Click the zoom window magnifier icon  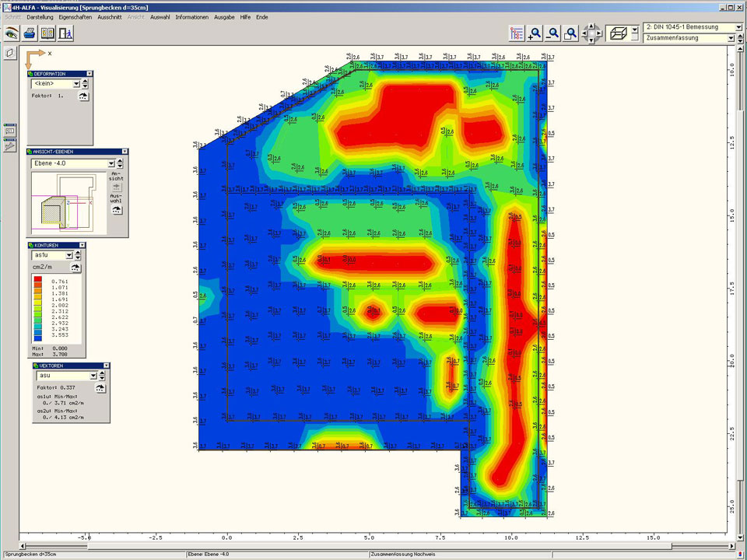(x=571, y=33)
